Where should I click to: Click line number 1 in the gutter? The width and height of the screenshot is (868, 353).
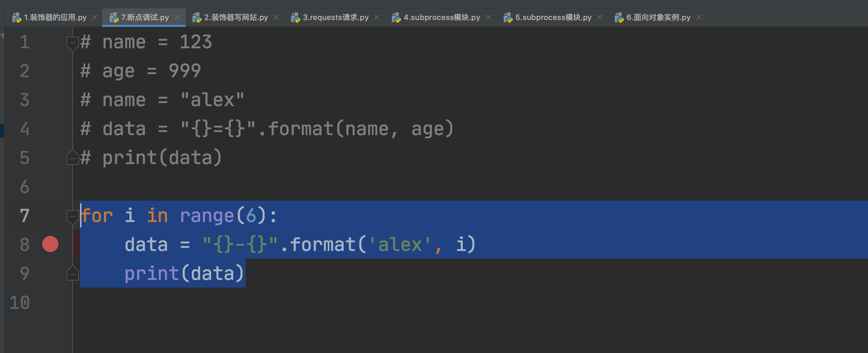24,42
